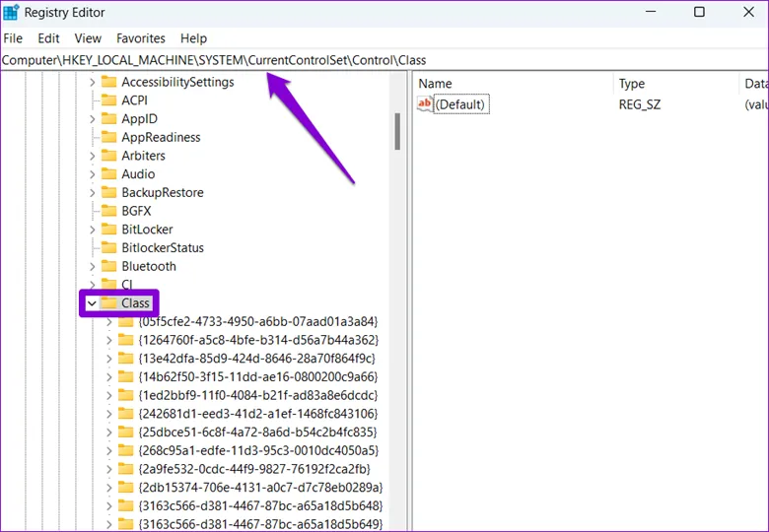The image size is (769, 532).
Task: Expand the BackupRestore key
Action: point(92,193)
